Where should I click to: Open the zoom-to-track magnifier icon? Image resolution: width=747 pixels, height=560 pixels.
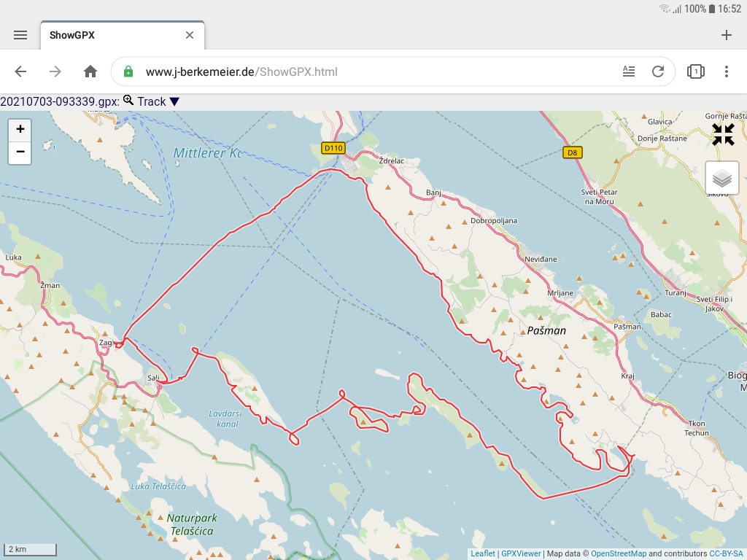[x=128, y=101]
